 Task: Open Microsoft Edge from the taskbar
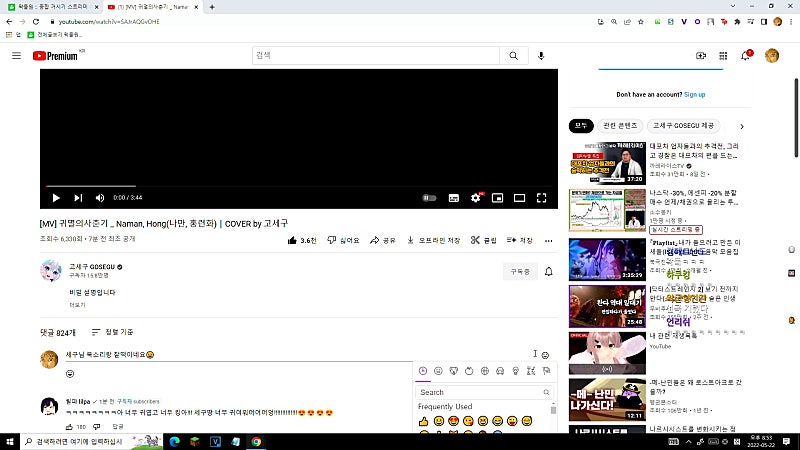pos(174,441)
